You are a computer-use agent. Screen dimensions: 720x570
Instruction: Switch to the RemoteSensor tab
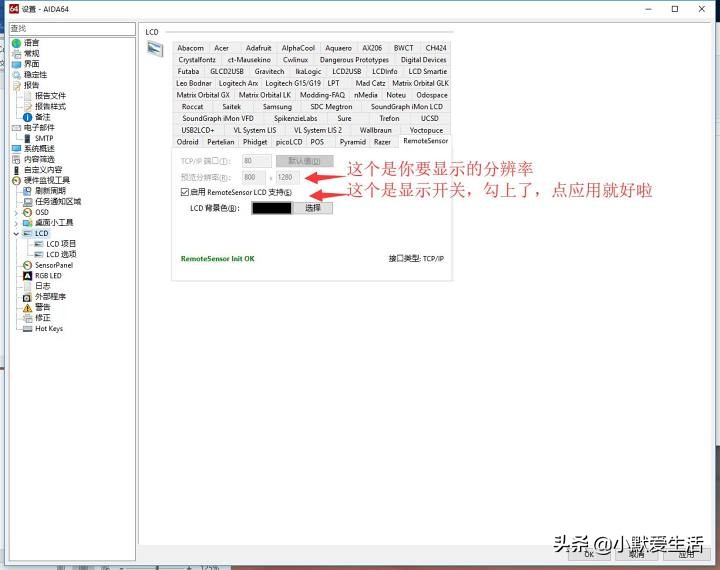click(426, 141)
